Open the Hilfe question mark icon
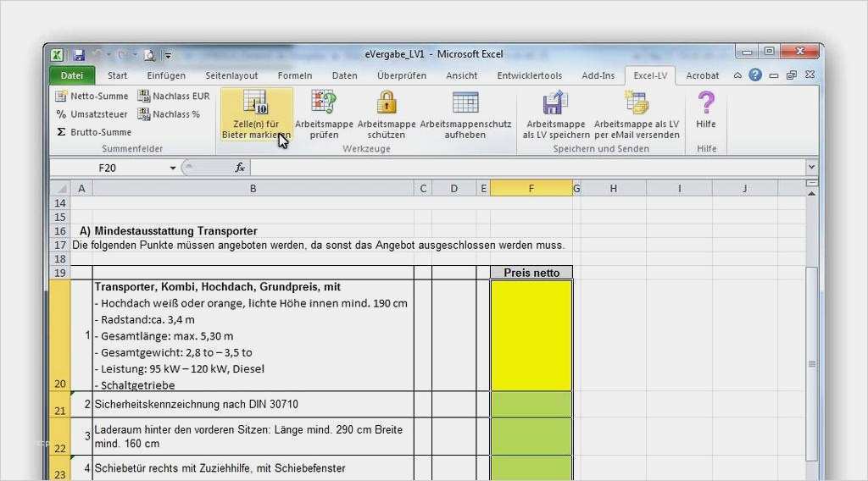Screen dimensions: 868x481 705,103
